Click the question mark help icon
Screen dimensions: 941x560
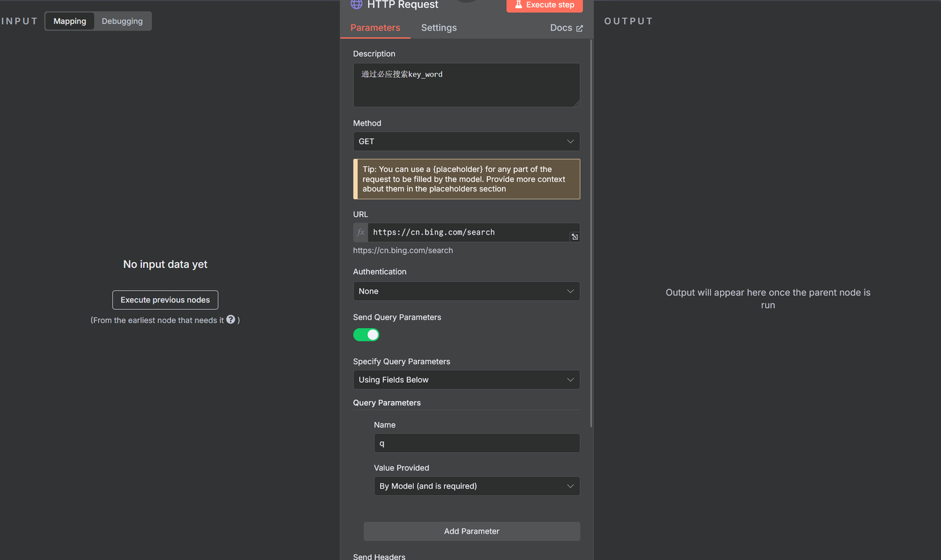coord(231,320)
